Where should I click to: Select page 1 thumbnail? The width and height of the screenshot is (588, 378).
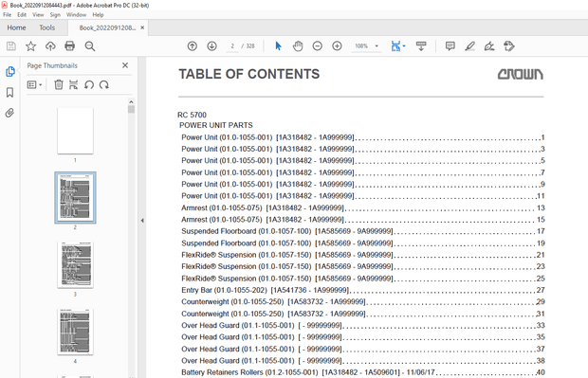[75, 131]
